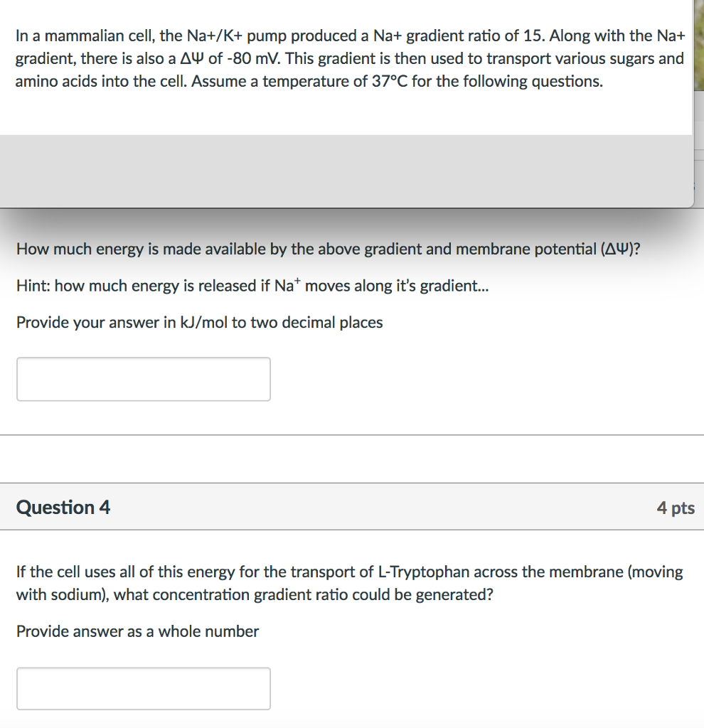Image resolution: width=704 pixels, height=728 pixels.
Task: Click the Question 4 header bar background
Action: (384, 508)
